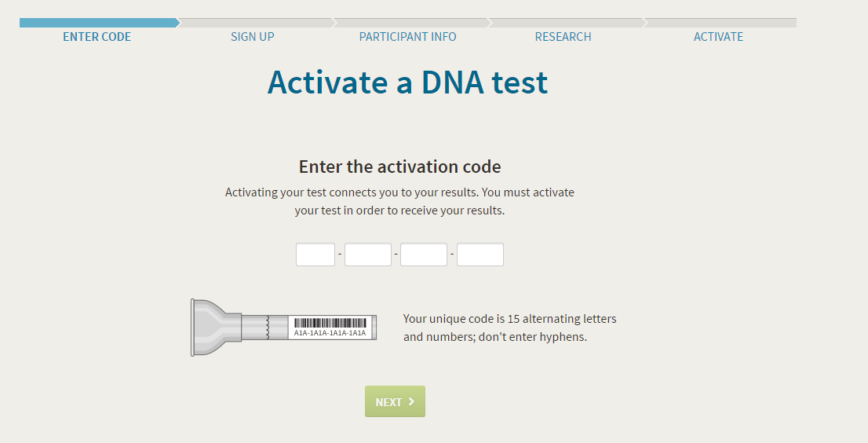Viewport: 868px width, 443px height.
Task: Click the 'Your unique code' hint text
Action: click(510, 328)
